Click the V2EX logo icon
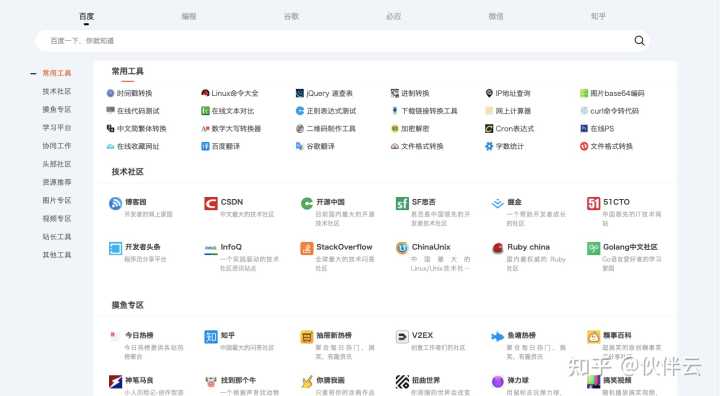720x396 pixels. pyautogui.click(x=402, y=336)
